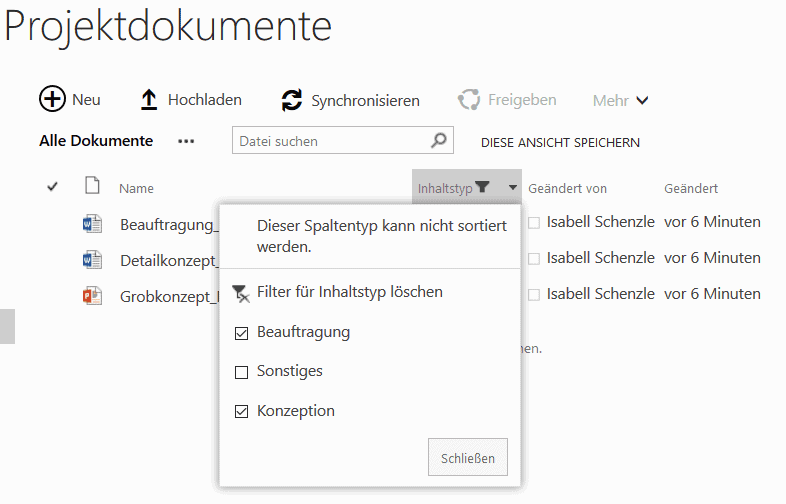Click the Geändert von column header

[567, 189]
